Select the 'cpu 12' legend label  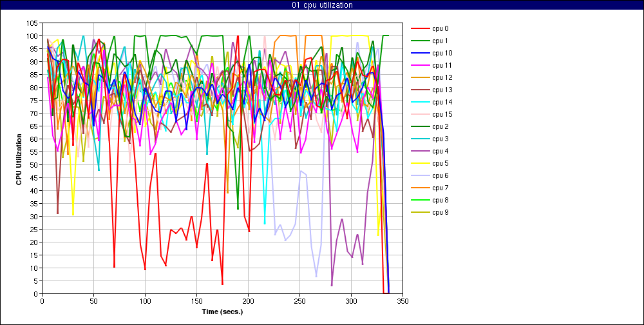pyautogui.click(x=442, y=77)
